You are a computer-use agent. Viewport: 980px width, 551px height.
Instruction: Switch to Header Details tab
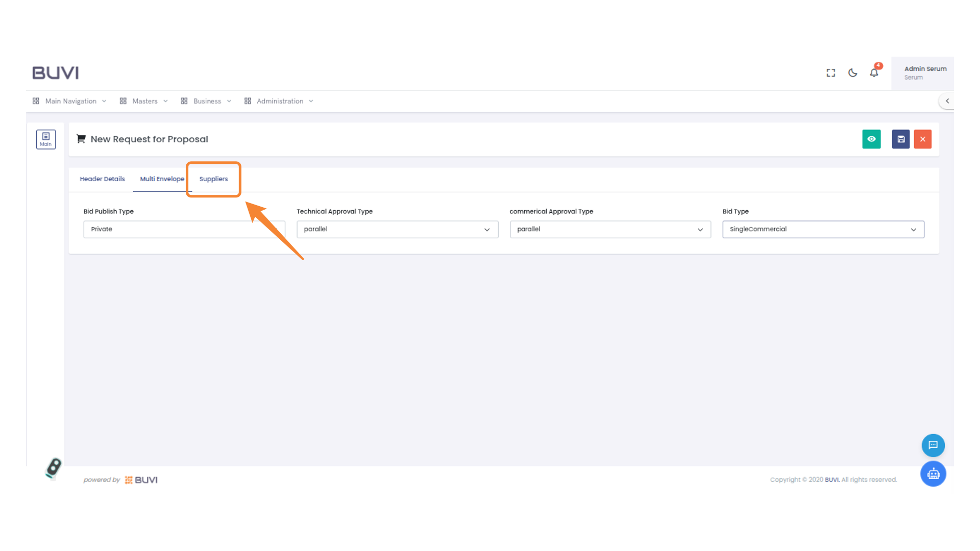click(102, 179)
